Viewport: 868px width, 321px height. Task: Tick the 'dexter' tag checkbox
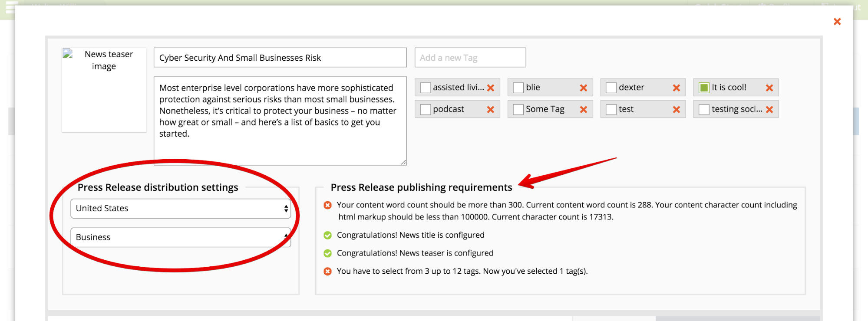(x=611, y=88)
